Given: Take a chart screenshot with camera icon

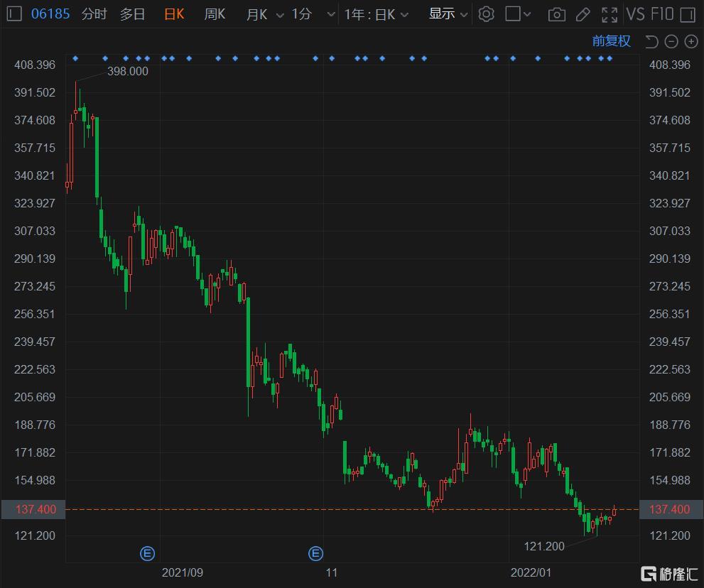Looking at the screenshot, I should point(557,14).
